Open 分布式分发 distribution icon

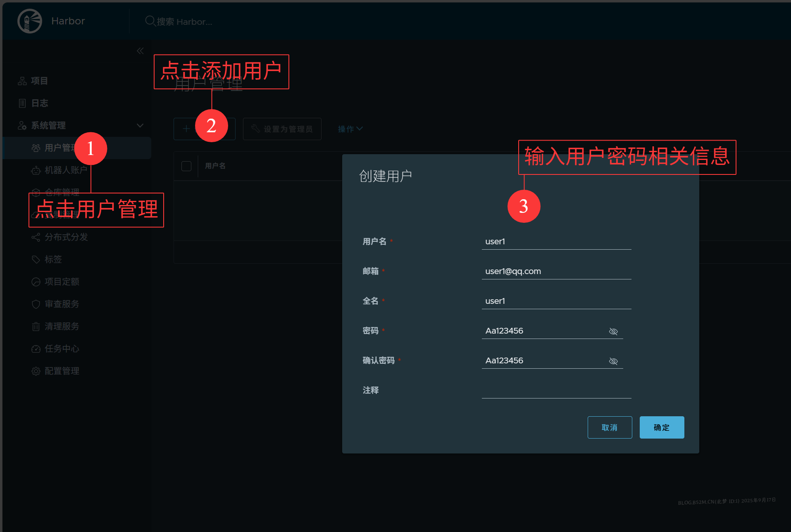pyautogui.click(x=36, y=237)
